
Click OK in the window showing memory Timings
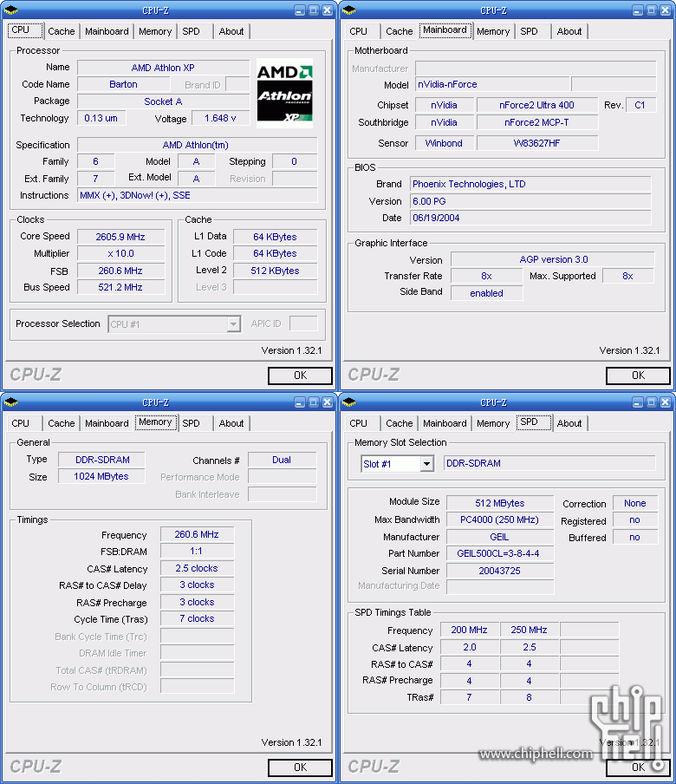coord(300,768)
